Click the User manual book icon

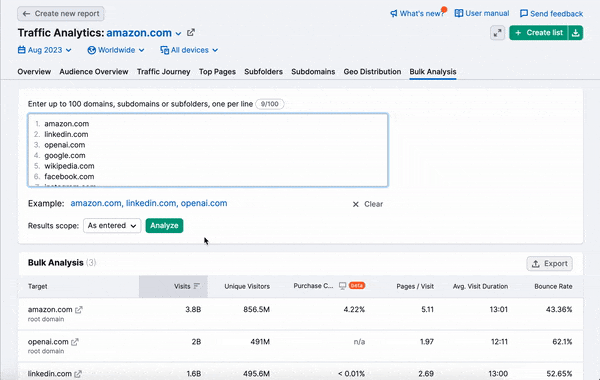(x=458, y=13)
